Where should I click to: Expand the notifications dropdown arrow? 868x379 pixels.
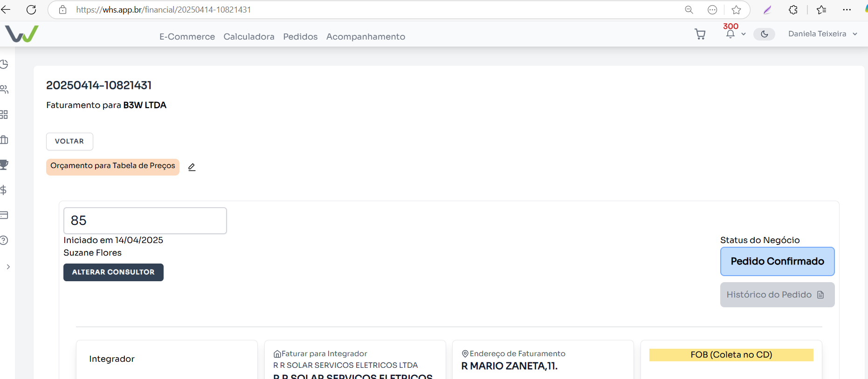(744, 34)
